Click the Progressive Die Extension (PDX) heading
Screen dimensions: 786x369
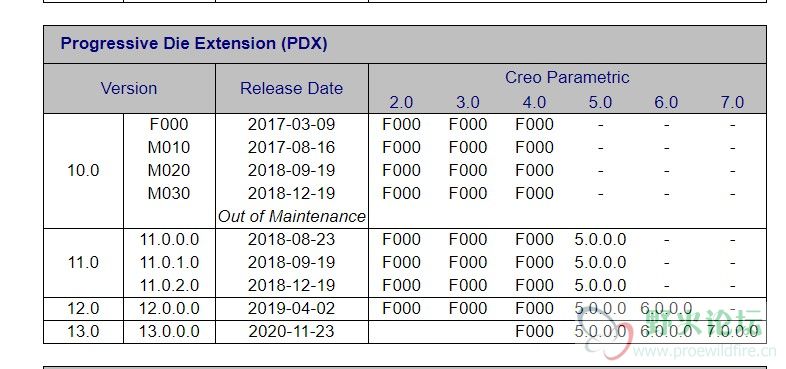[x=194, y=44]
